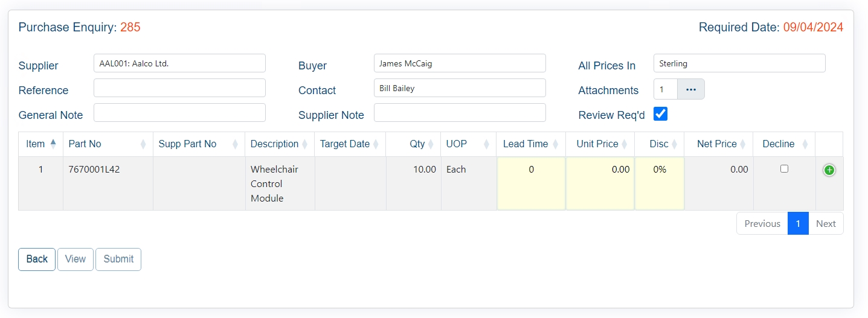The width and height of the screenshot is (868, 318).
Task: Click the Submit button
Action: click(118, 259)
